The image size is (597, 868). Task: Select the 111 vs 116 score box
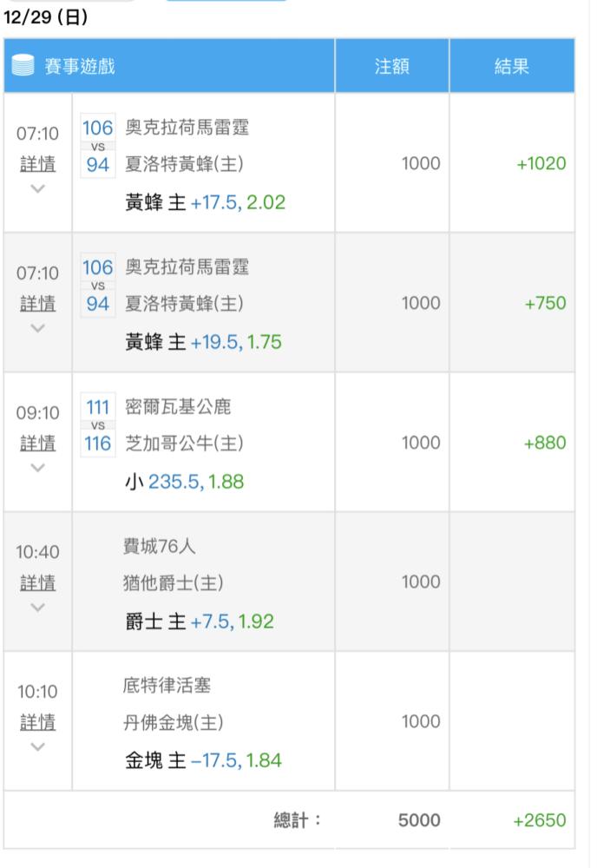(98, 424)
